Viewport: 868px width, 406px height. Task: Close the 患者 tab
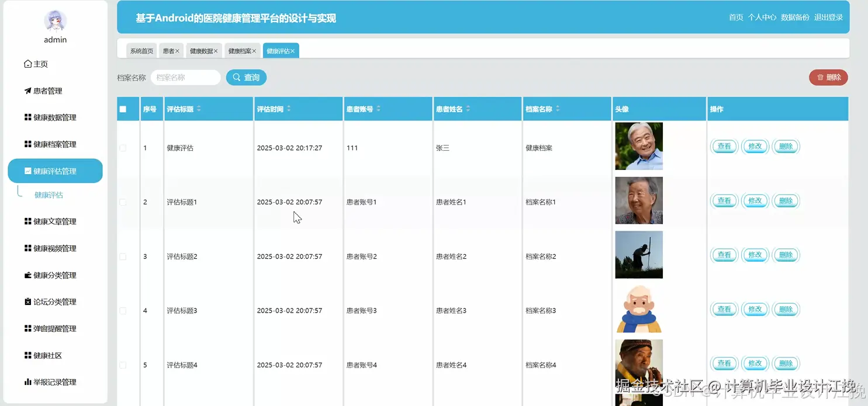178,51
